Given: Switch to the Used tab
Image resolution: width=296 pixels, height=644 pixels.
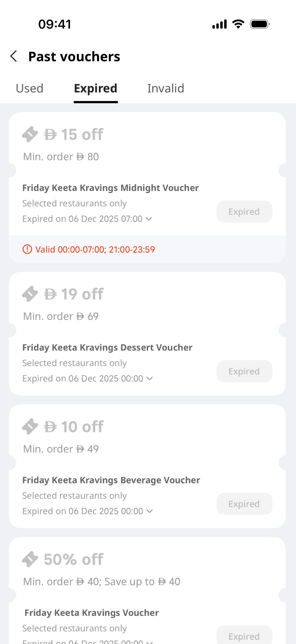Looking at the screenshot, I should pyautogui.click(x=29, y=88).
